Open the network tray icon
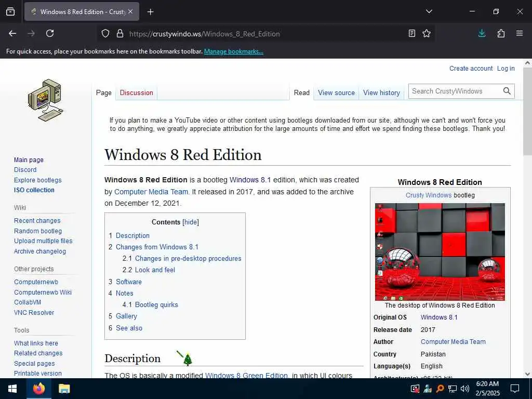 click(453, 389)
